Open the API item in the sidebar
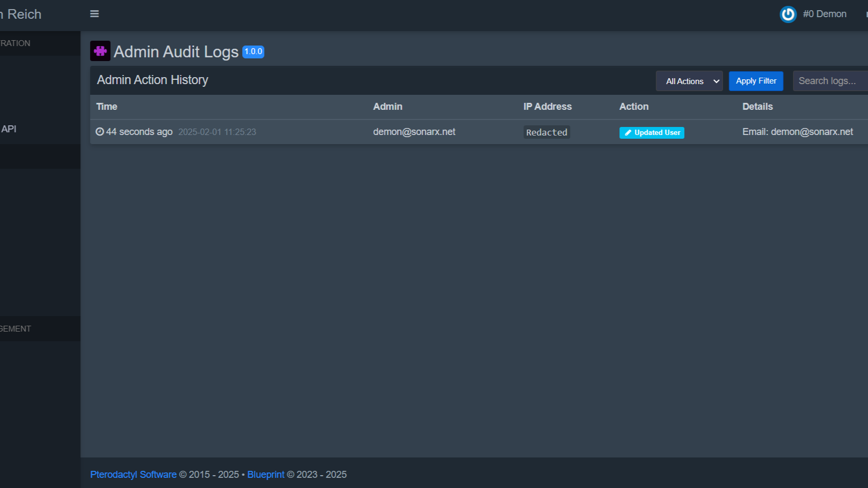 tap(9, 129)
